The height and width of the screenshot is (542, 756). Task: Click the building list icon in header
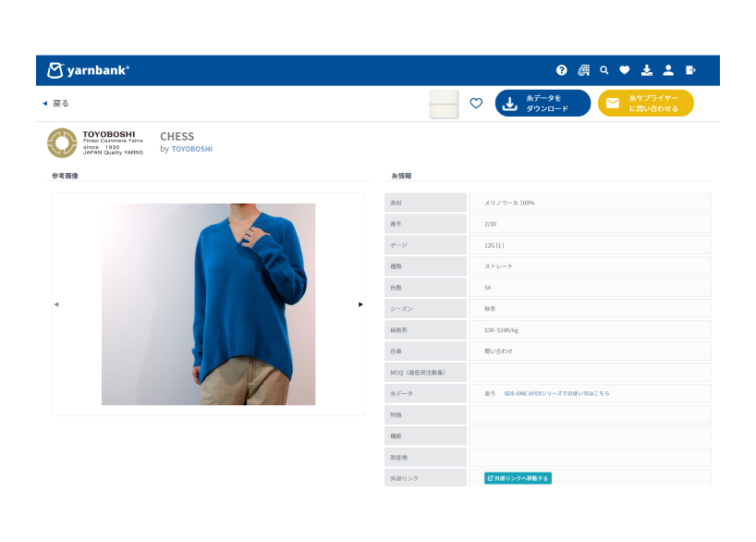[583, 70]
